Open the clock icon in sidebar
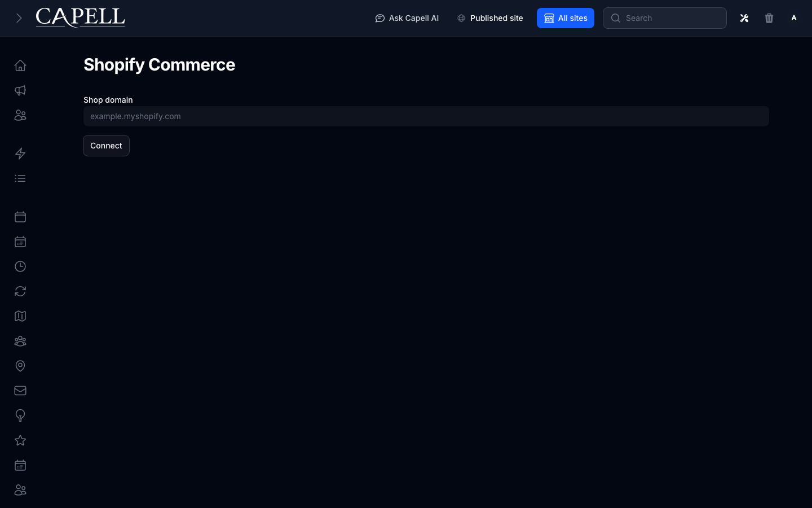 coord(20,266)
